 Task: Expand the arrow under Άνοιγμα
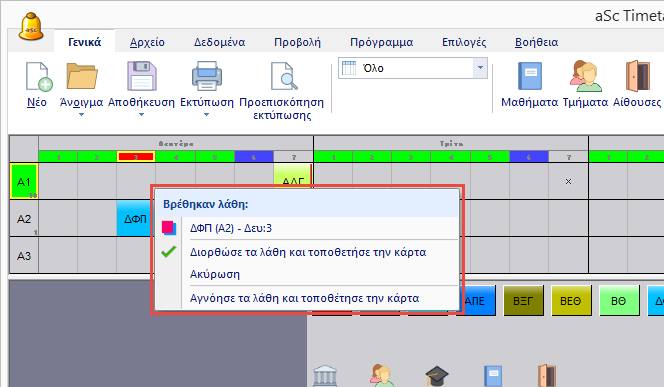81,115
